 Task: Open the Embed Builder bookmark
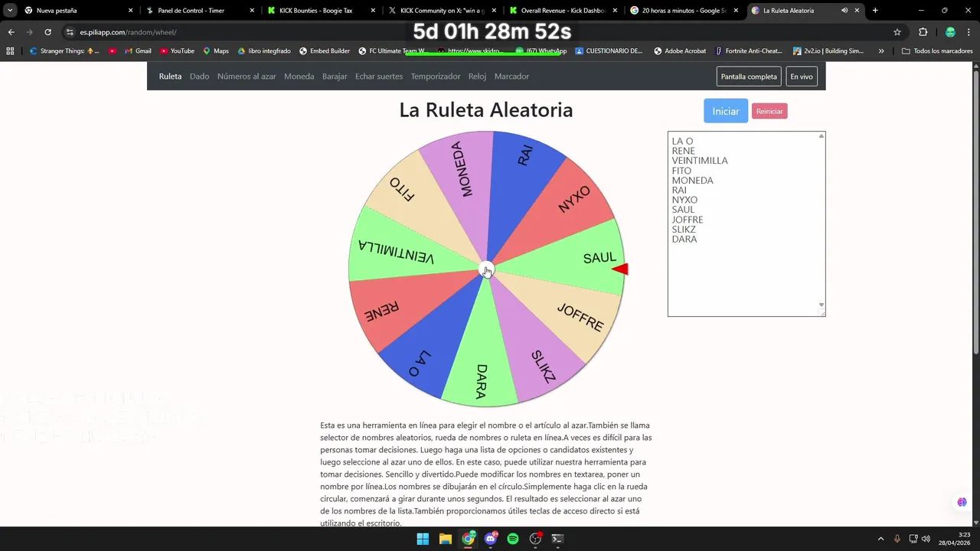[325, 51]
